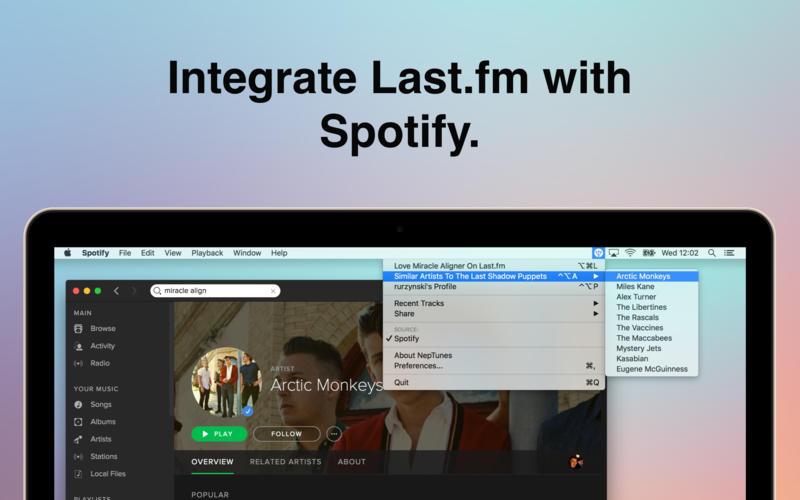Click the Artists sidebar icon
800x500 pixels.
coord(78,439)
